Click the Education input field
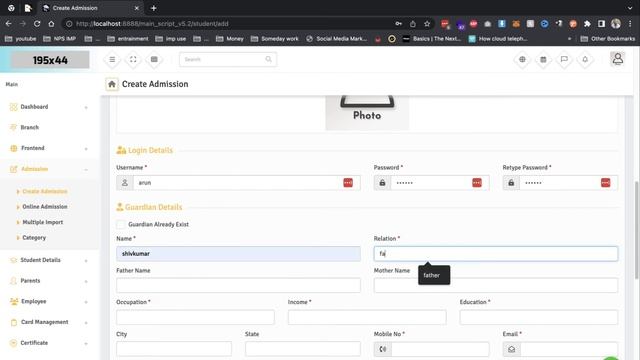This screenshot has height=360, width=640. coord(539,317)
